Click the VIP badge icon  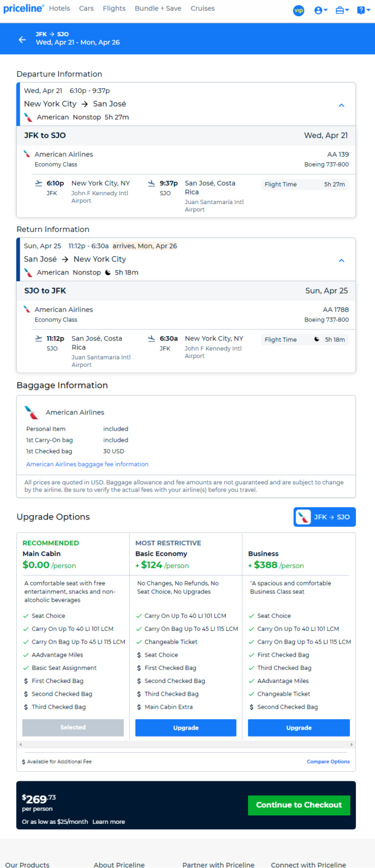point(299,11)
